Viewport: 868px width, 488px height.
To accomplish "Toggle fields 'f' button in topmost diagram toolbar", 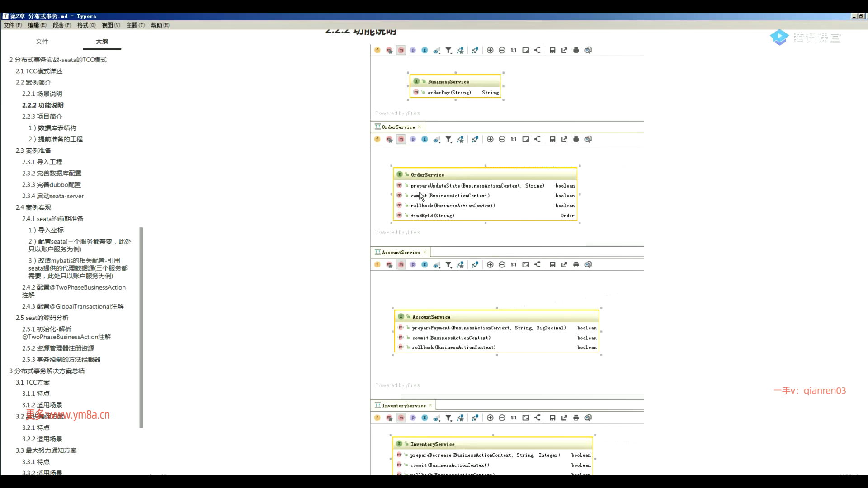I will (x=377, y=50).
